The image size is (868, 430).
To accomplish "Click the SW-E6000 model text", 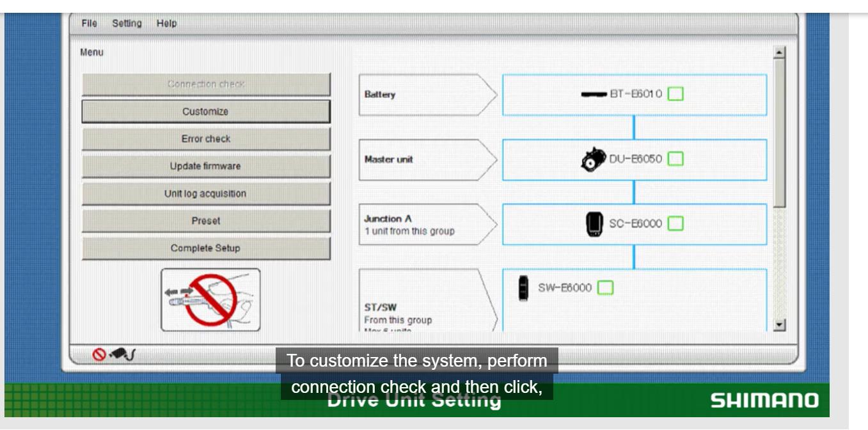I will point(565,288).
